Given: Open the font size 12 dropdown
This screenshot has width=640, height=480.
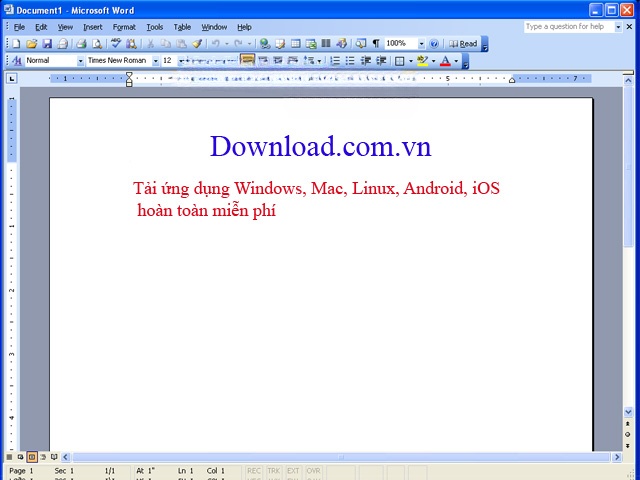Looking at the screenshot, I should 181,61.
